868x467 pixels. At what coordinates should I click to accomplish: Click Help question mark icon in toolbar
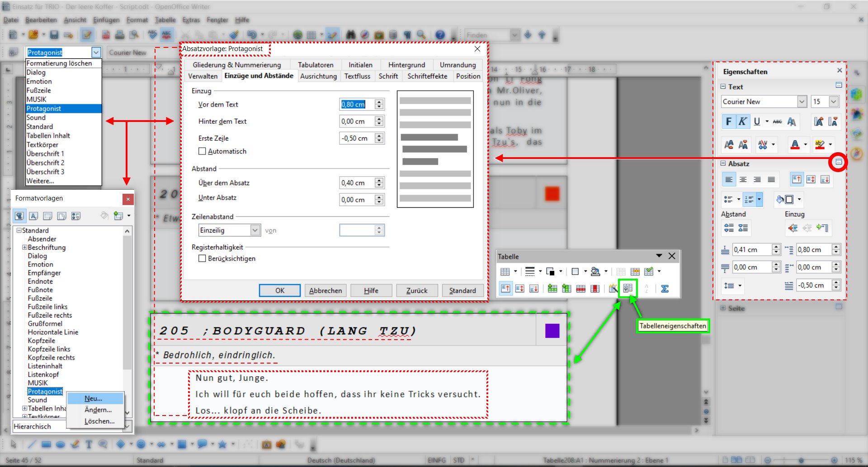coord(440,35)
